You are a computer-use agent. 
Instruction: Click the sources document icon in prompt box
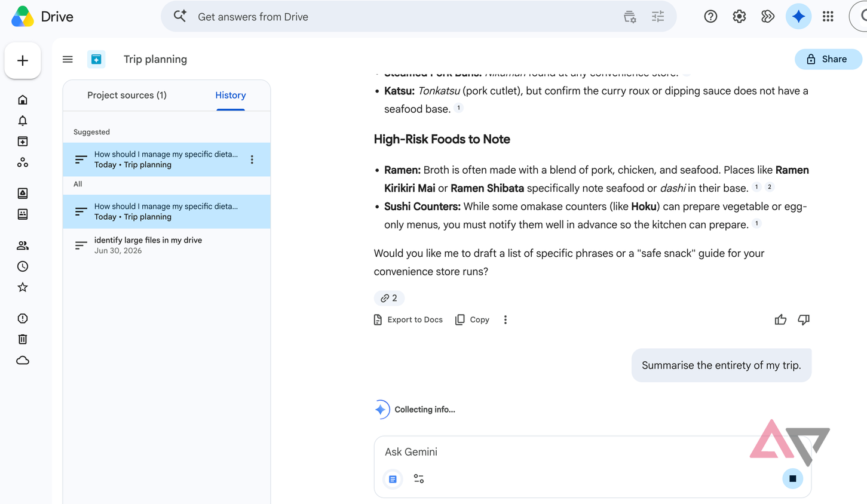pos(393,479)
